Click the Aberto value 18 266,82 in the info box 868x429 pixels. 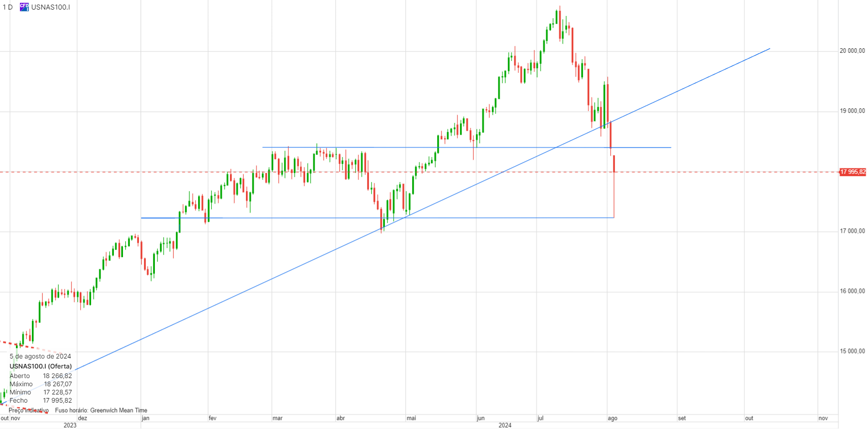click(57, 376)
